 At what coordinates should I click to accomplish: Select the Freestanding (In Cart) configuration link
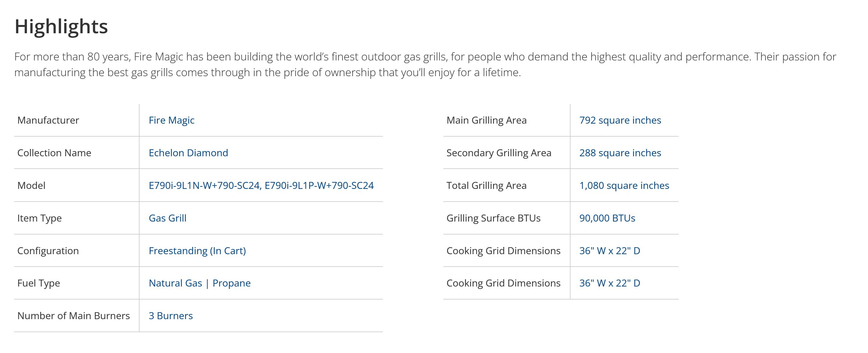click(197, 251)
